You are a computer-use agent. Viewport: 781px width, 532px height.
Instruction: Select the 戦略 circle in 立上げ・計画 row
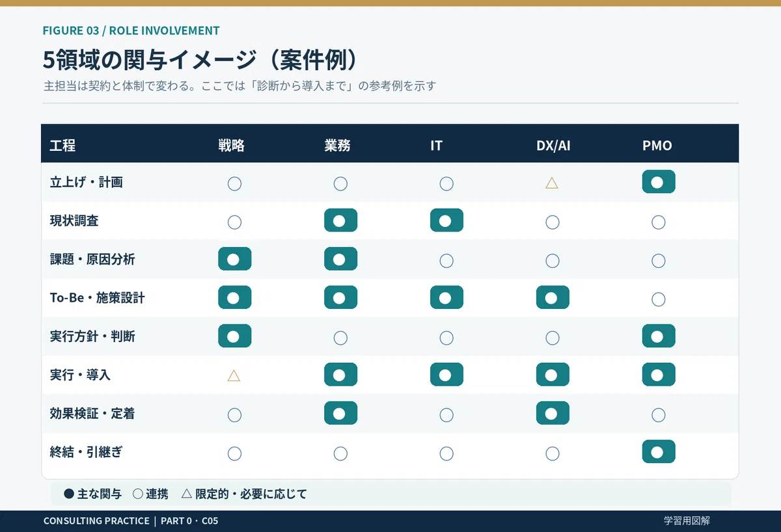(234, 183)
